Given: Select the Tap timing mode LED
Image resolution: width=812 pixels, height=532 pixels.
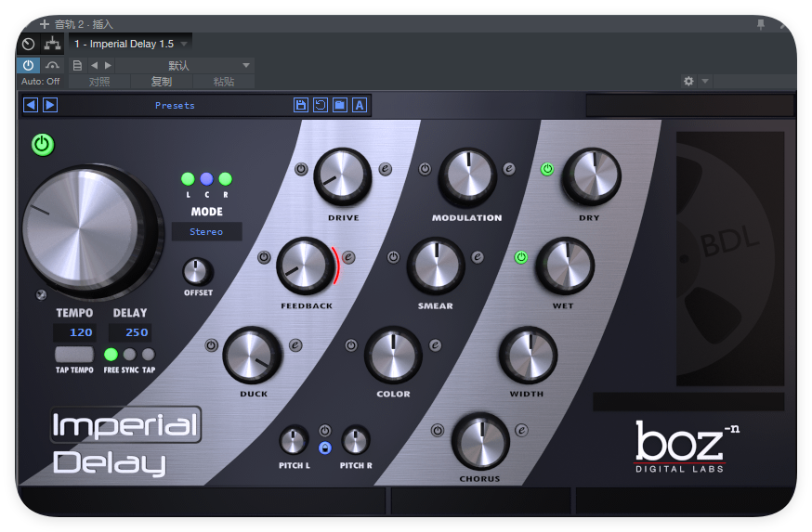Looking at the screenshot, I should pyautogui.click(x=148, y=355).
